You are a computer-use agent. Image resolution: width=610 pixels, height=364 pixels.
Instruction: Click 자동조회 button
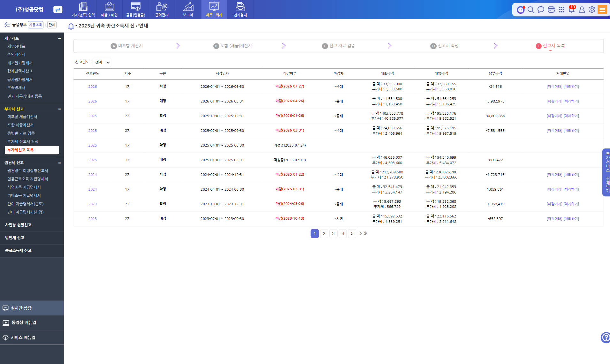click(35, 25)
